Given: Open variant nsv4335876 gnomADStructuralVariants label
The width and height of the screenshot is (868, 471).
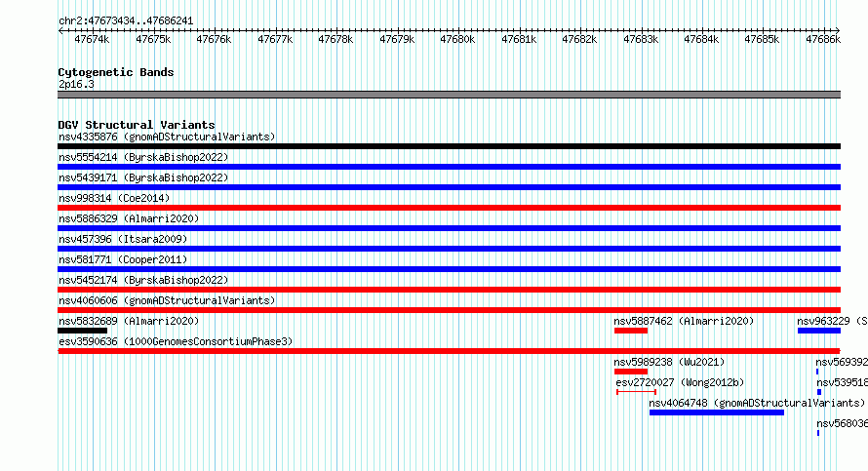Looking at the screenshot, I should click(167, 137).
